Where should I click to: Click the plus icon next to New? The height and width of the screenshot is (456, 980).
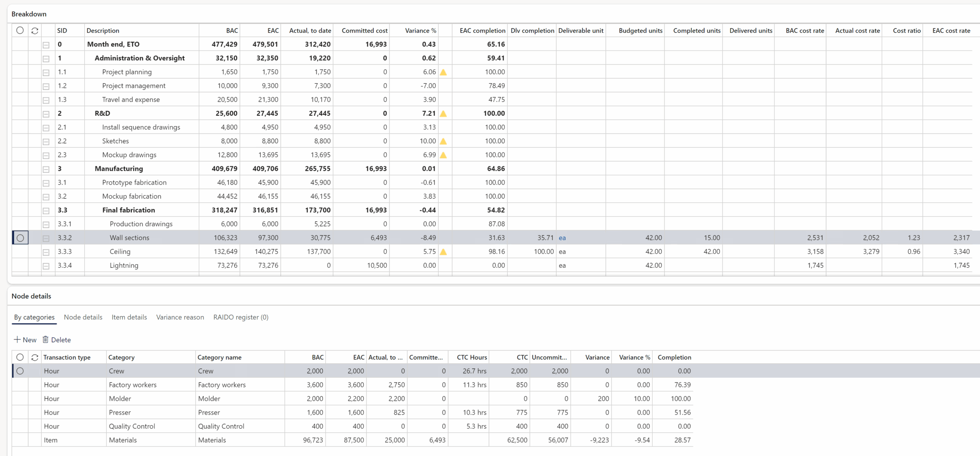(17, 340)
